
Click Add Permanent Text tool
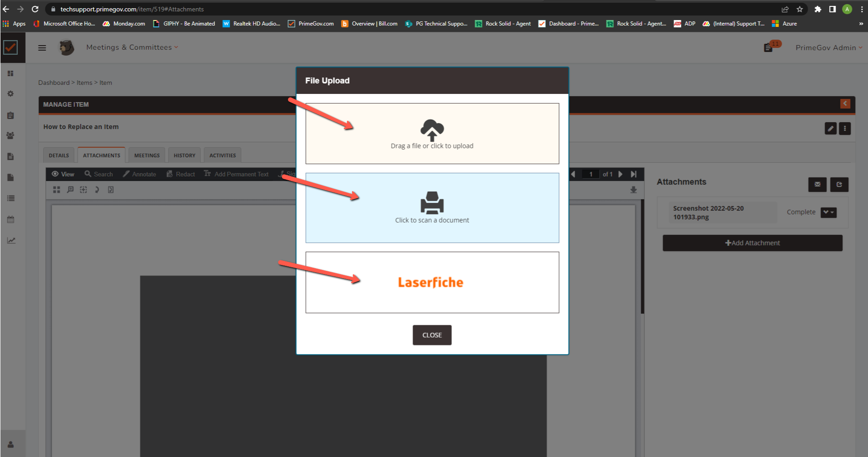tap(236, 174)
